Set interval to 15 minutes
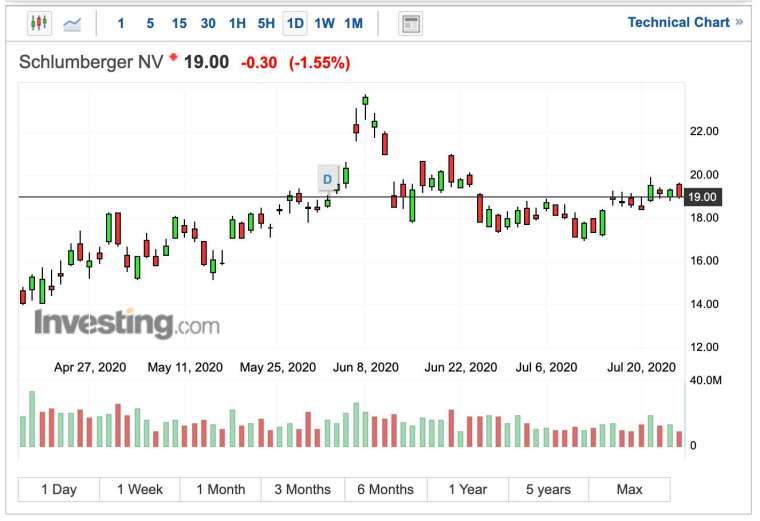Screen dimensions: 760x521 [179, 23]
